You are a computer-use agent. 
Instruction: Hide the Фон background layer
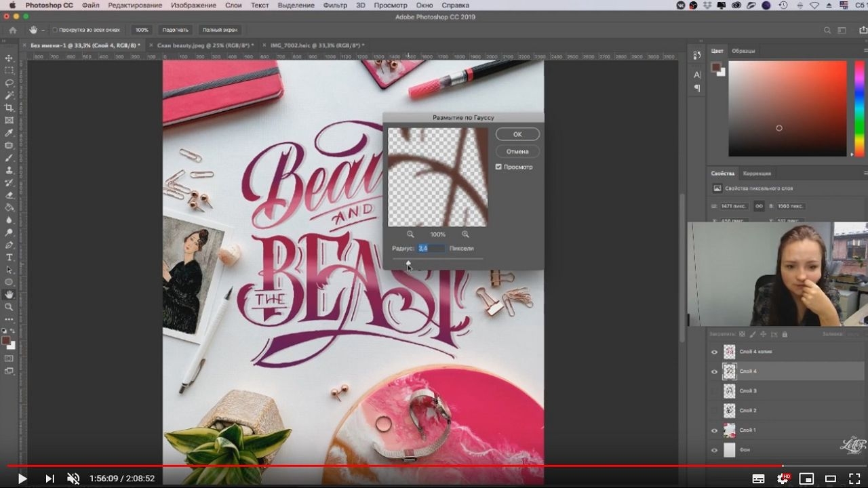click(x=714, y=450)
